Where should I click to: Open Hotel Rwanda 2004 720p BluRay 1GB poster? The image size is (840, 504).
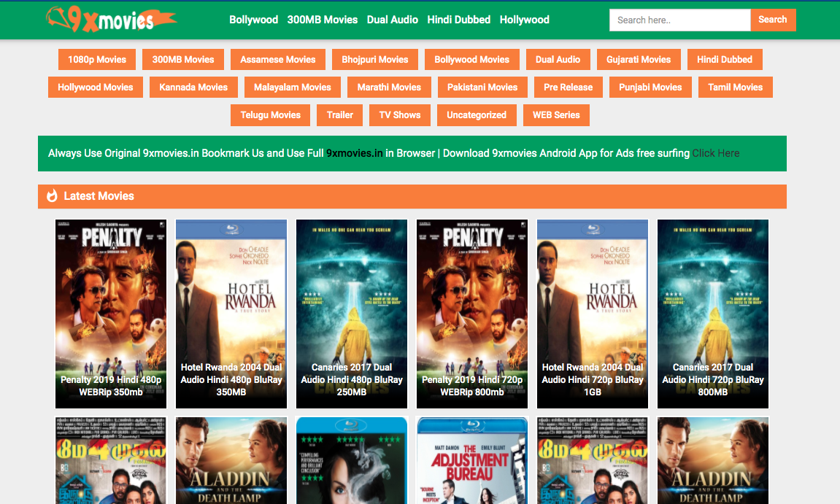pyautogui.click(x=593, y=314)
